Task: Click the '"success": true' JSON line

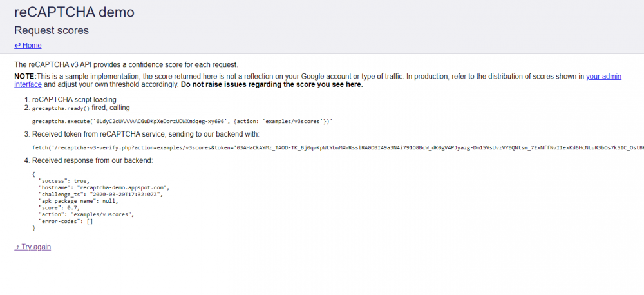Action: click(x=64, y=181)
